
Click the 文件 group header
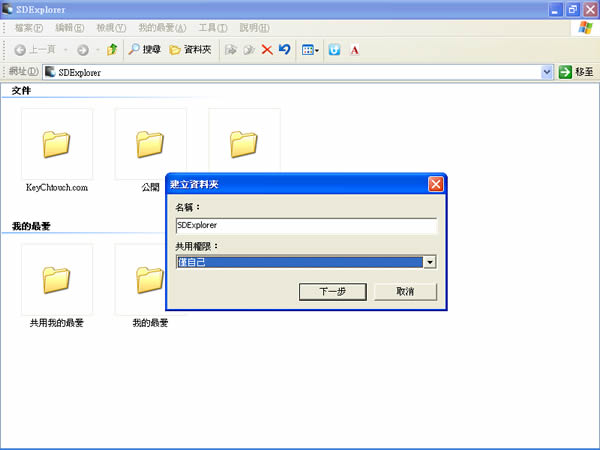click(21, 91)
